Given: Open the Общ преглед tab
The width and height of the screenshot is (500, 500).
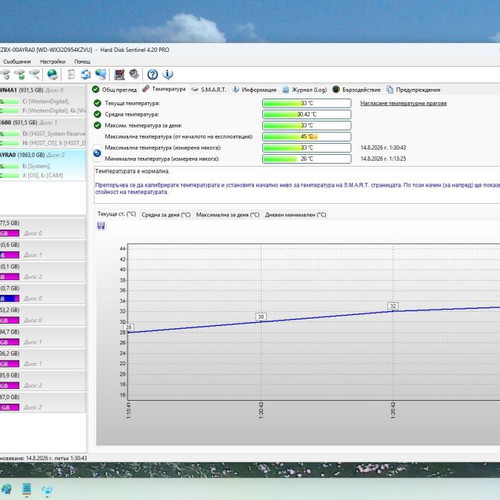Looking at the screenshot, I should point(115,90).
